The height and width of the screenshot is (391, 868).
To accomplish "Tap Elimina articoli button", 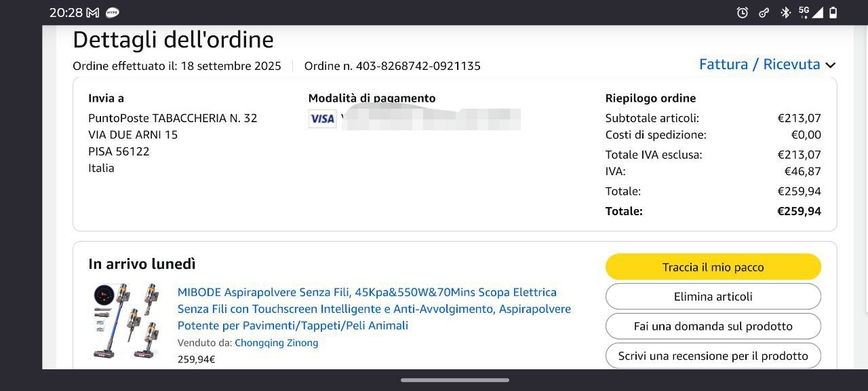I will 713,297.
